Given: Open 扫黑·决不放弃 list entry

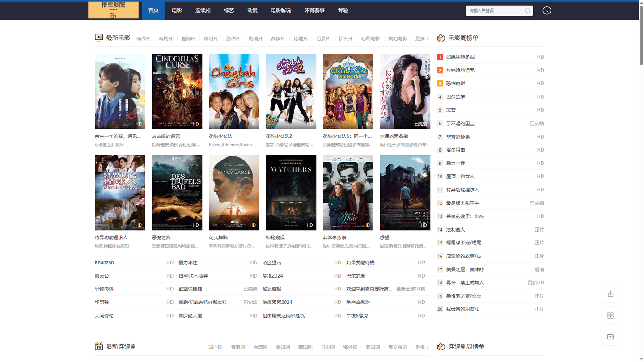Looking at the screenshot, I should [193, 276].
